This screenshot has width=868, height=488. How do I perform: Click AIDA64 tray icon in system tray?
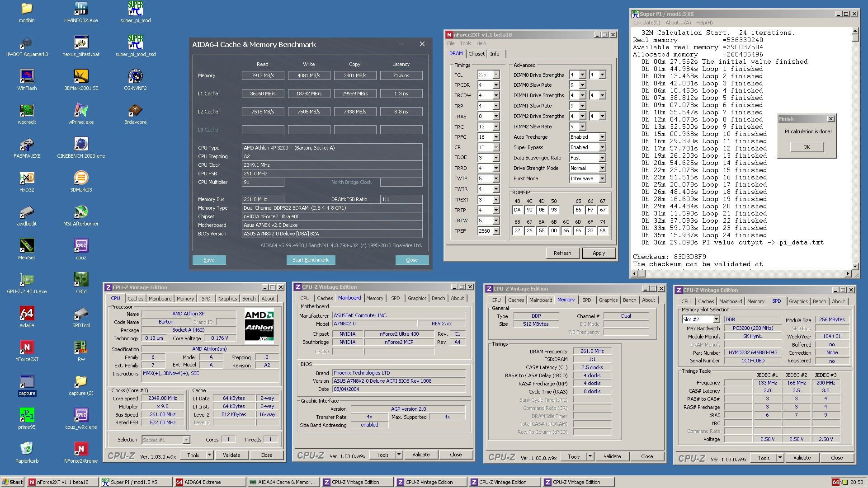(x=836, y=482)
